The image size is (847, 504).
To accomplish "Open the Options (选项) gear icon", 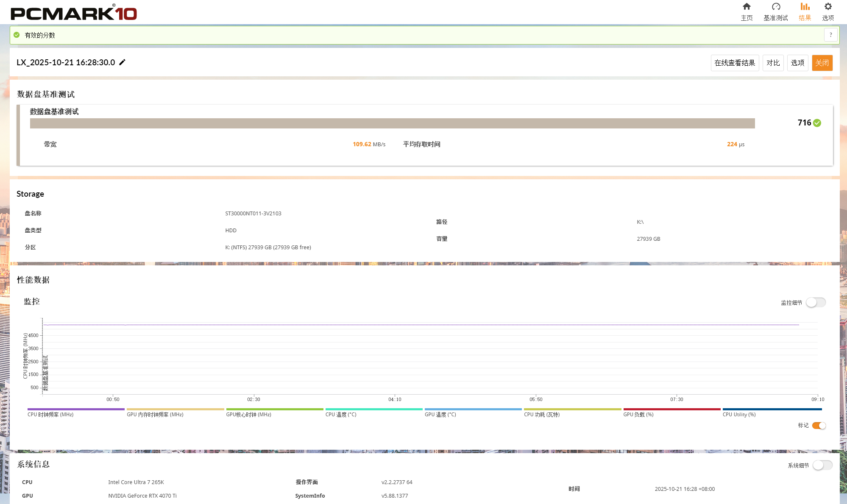I will [x=828, y=7].
